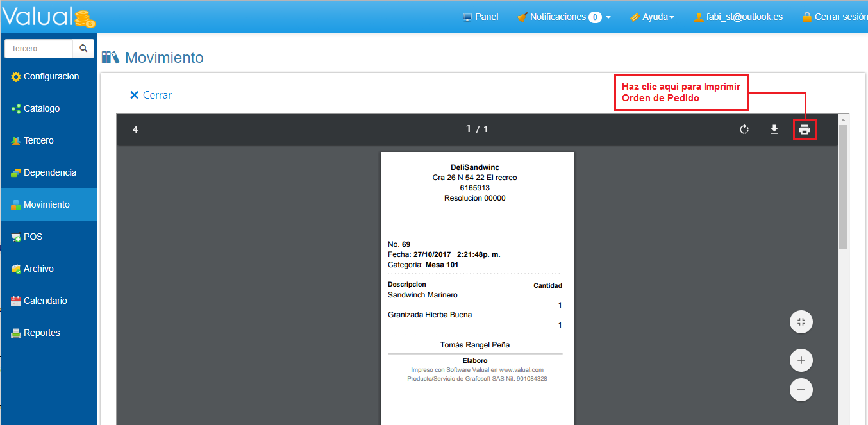Open Calendario in the sidebar
The width and height of the screenshot is (868, 425).
[45, 301]
